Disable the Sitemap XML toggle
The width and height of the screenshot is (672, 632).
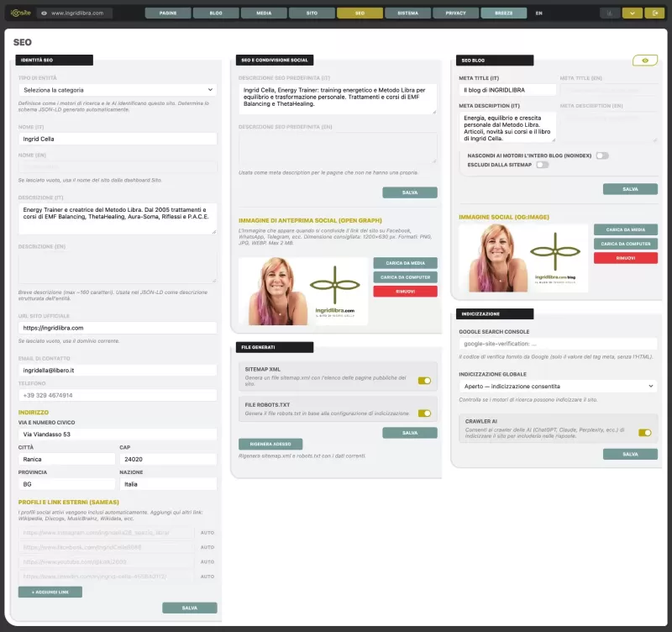[x=424, y=381]
